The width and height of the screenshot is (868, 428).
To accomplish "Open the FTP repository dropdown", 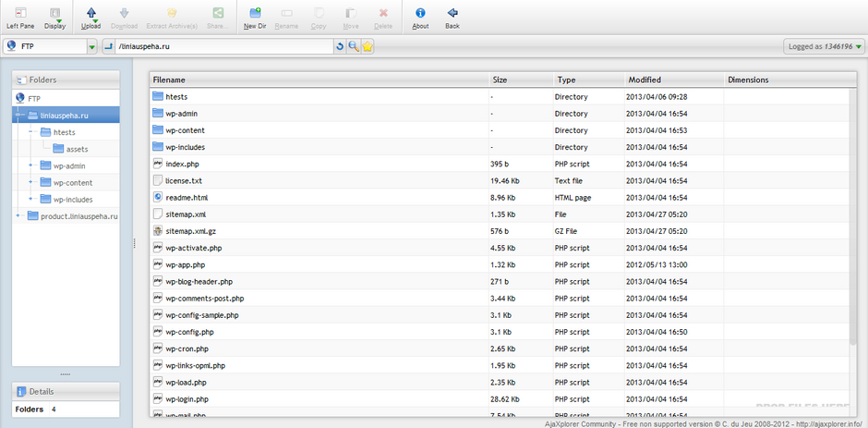I will (92, 47).
